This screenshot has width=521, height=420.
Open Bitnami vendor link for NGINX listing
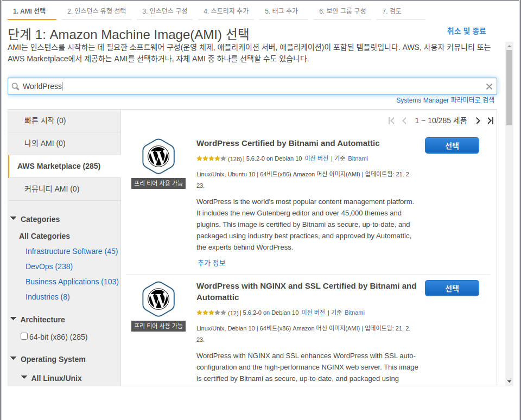coord(354,313)
